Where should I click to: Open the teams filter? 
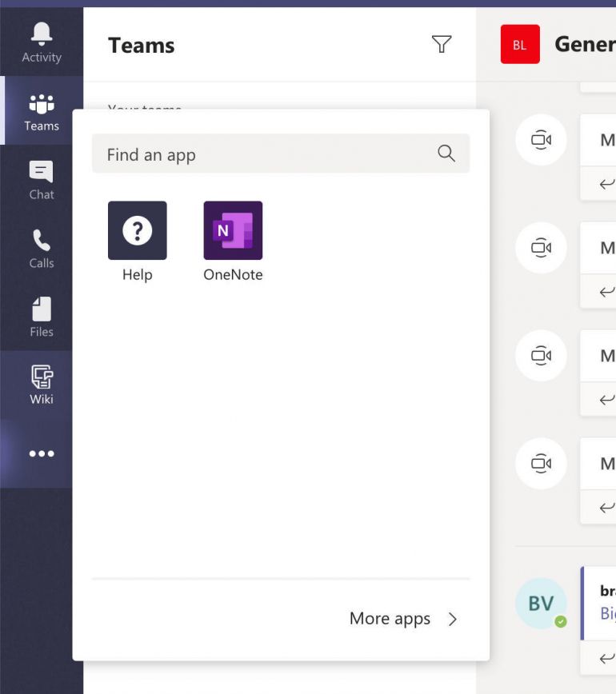tap(442, 46)
